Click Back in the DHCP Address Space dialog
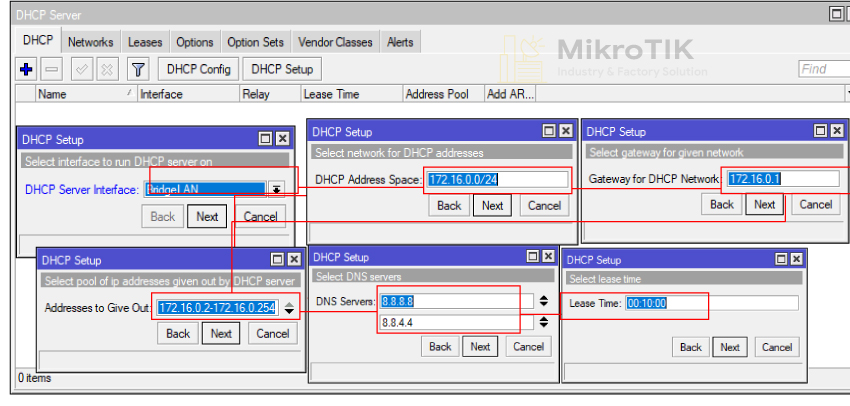Viewport: 850px width, 406px height. 449,205
